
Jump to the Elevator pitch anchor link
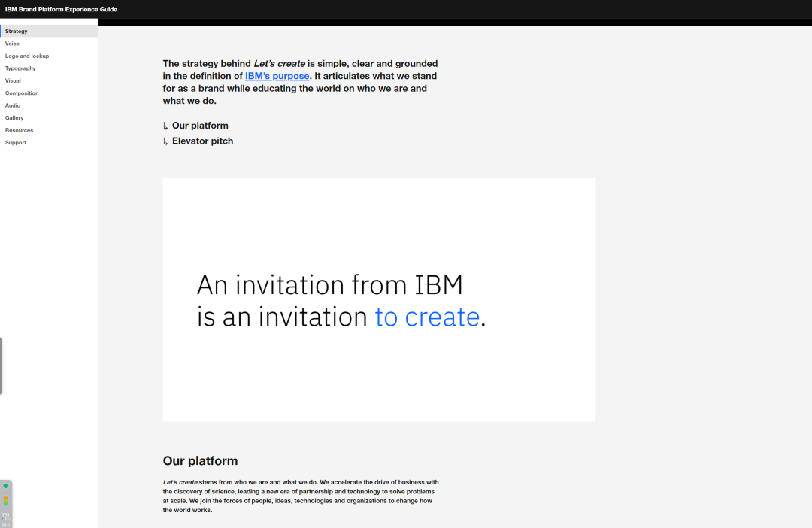[x=202, y=141]
